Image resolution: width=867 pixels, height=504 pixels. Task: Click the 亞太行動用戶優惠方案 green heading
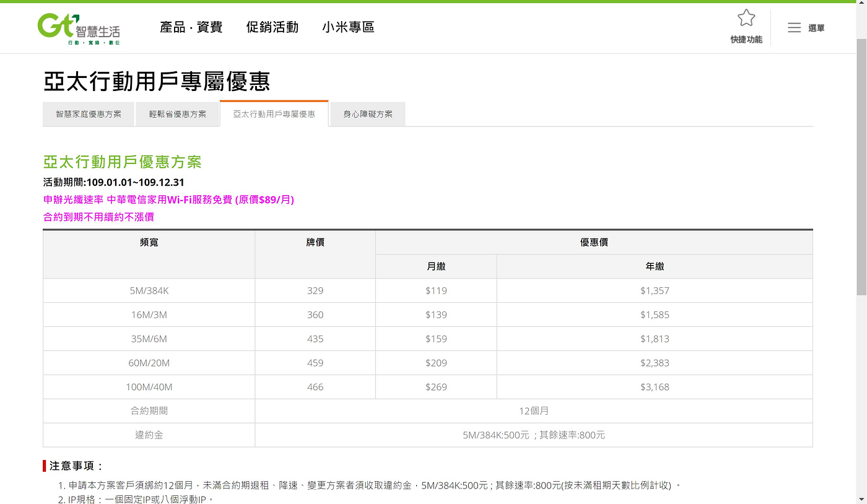123,162
